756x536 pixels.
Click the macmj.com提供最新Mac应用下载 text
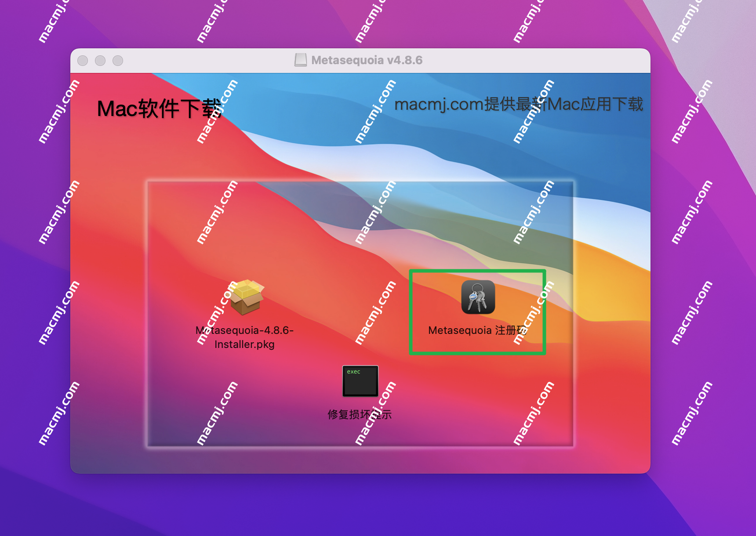[x=519, y=105]
